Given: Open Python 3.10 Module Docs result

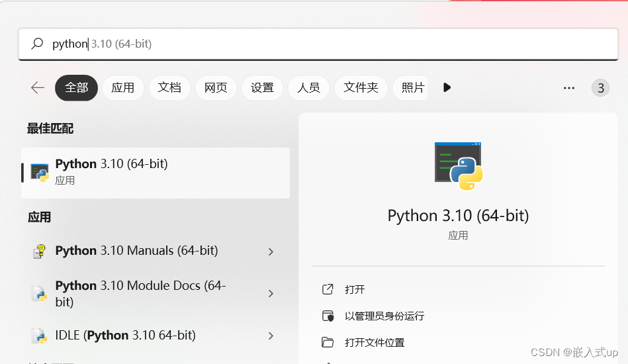Looking at the screenshot, I should point(142,294).
